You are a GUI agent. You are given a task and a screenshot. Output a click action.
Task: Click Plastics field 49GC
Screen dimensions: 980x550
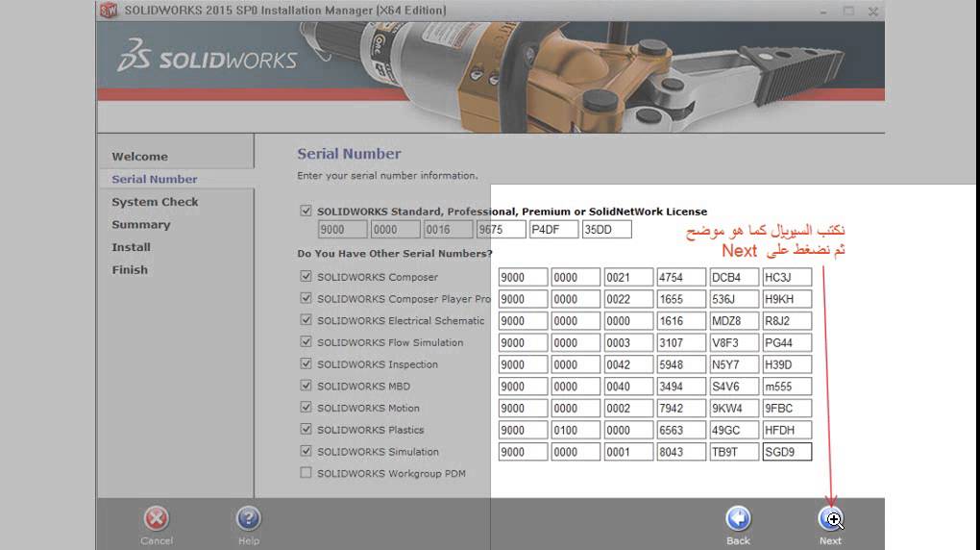[x=734, y=431]
